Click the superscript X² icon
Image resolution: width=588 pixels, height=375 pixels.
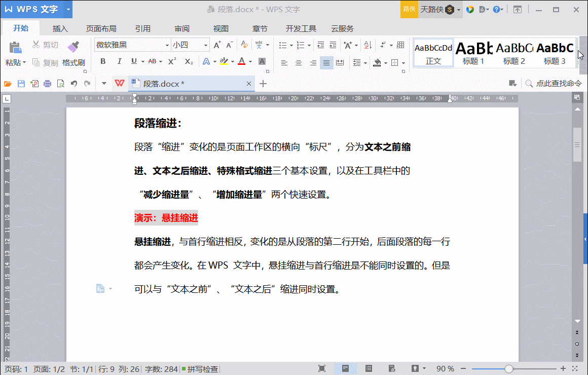pyautogui.click(x=172, y=61)
